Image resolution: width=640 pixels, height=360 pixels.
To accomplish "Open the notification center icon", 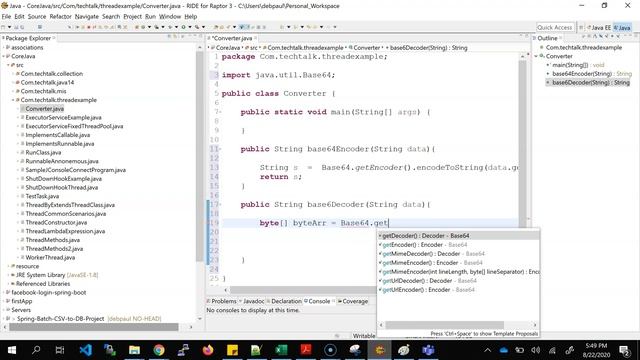I will tap(624, 350).
